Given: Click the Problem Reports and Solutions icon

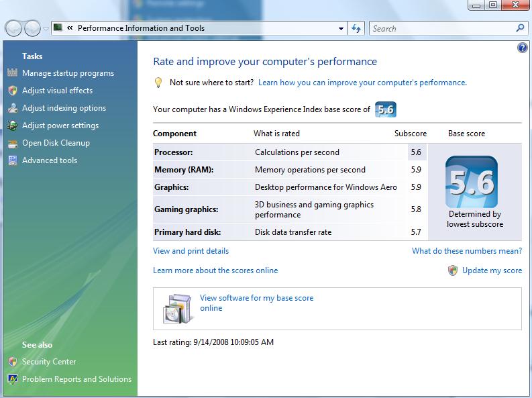Looking at the screenshot, I should tap(13, 379).
